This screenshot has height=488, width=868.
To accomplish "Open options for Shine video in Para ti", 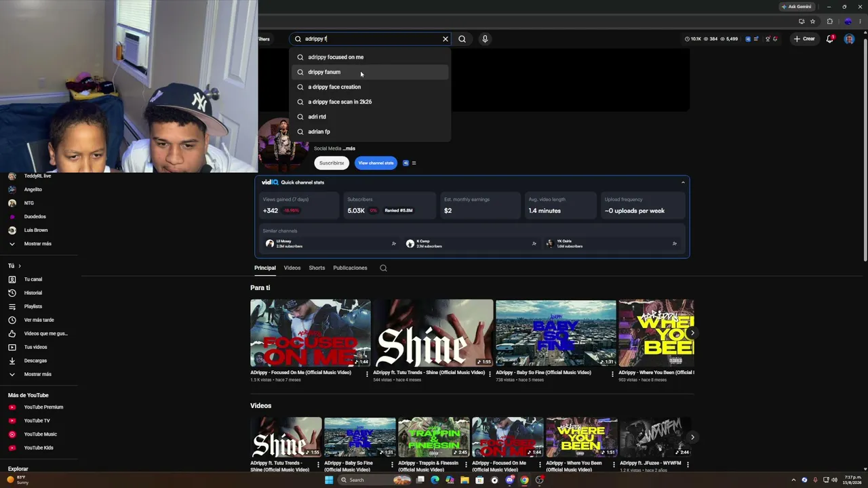I will 490,374.
